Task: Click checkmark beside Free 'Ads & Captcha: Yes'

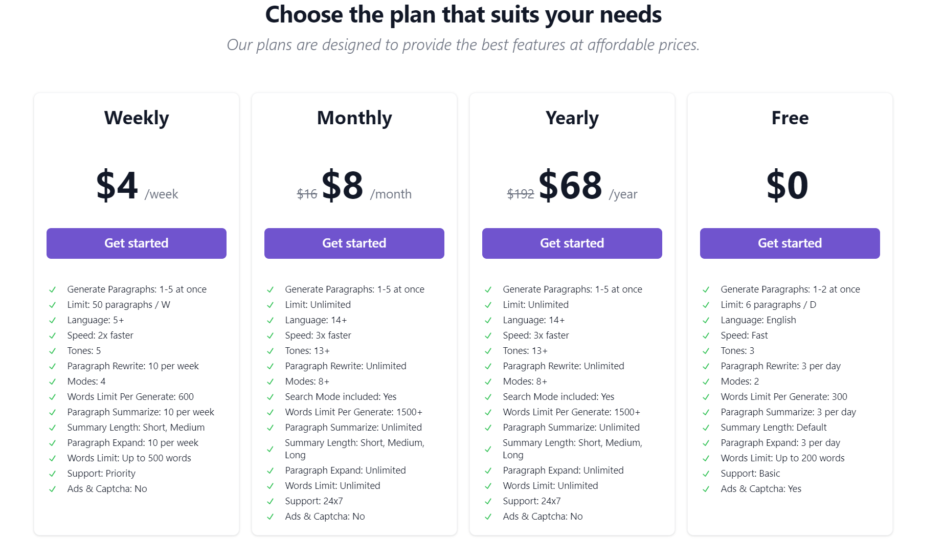Action: click(706, 489)
